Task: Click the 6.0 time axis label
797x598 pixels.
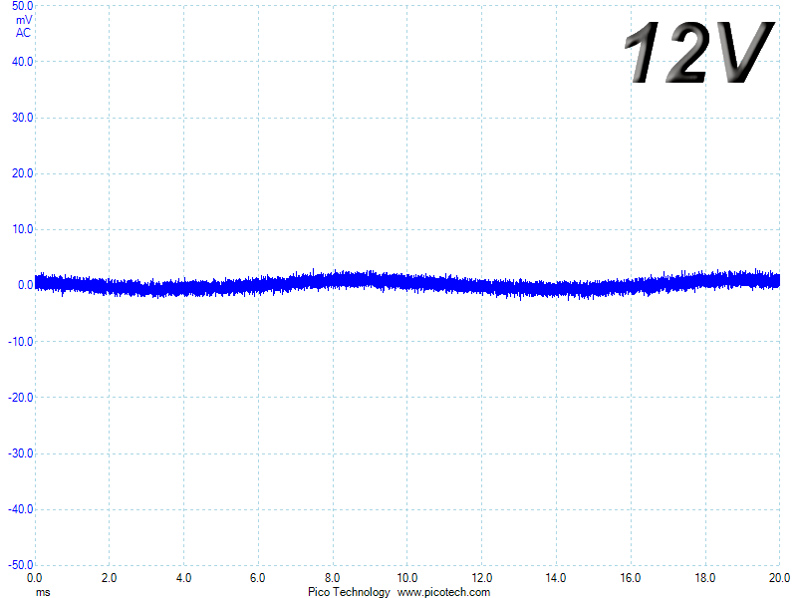Action: (x=258, y=578)
